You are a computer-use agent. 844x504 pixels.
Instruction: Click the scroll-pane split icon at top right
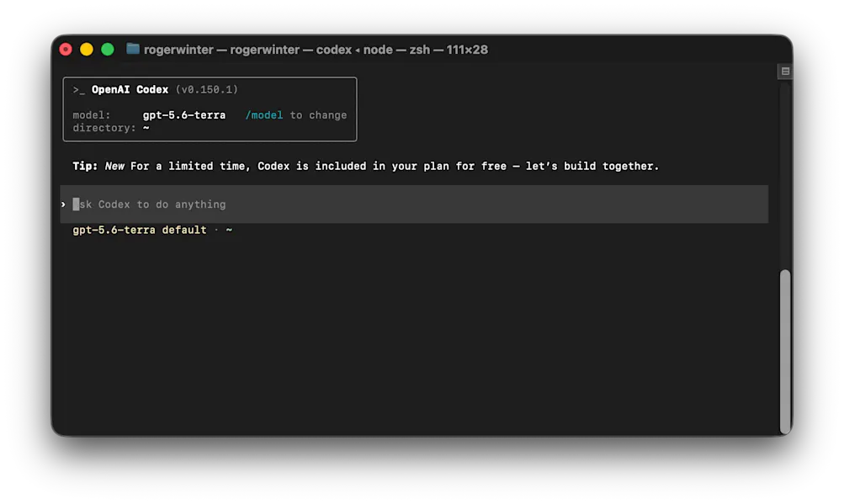pyautogui.click(x=785, y=71)
